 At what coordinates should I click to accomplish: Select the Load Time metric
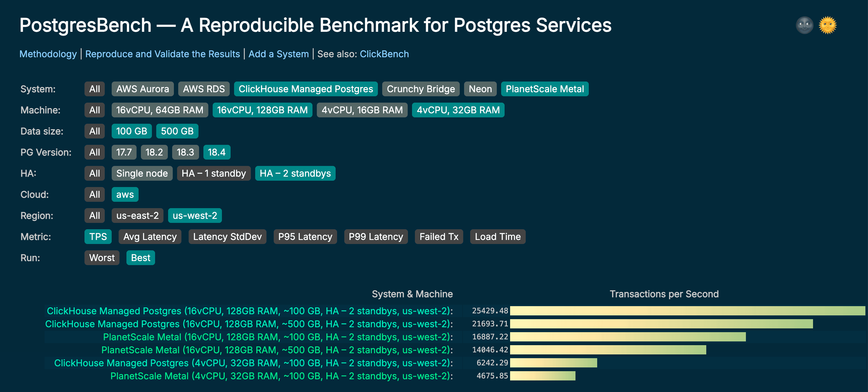(x=498, y=237)
